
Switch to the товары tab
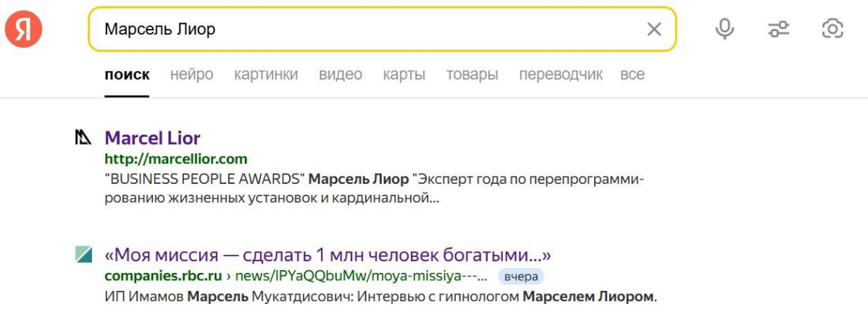[472, 75]
